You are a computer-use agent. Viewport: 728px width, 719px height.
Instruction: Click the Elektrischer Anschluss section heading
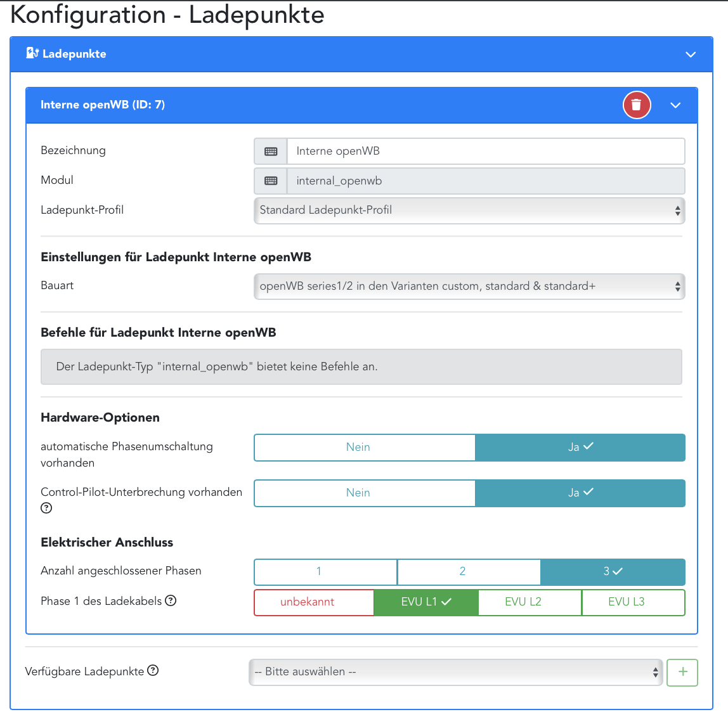107,542
